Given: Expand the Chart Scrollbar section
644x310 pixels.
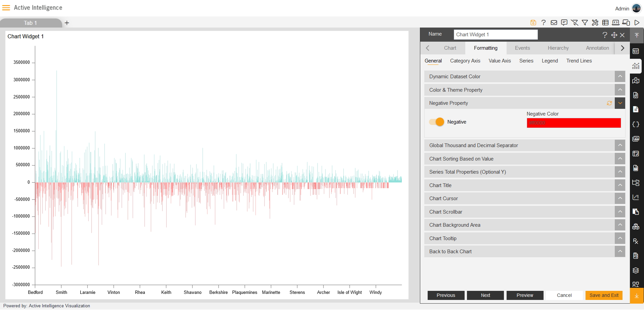Looking at the screenshot, I should click(x=620, y=212).
